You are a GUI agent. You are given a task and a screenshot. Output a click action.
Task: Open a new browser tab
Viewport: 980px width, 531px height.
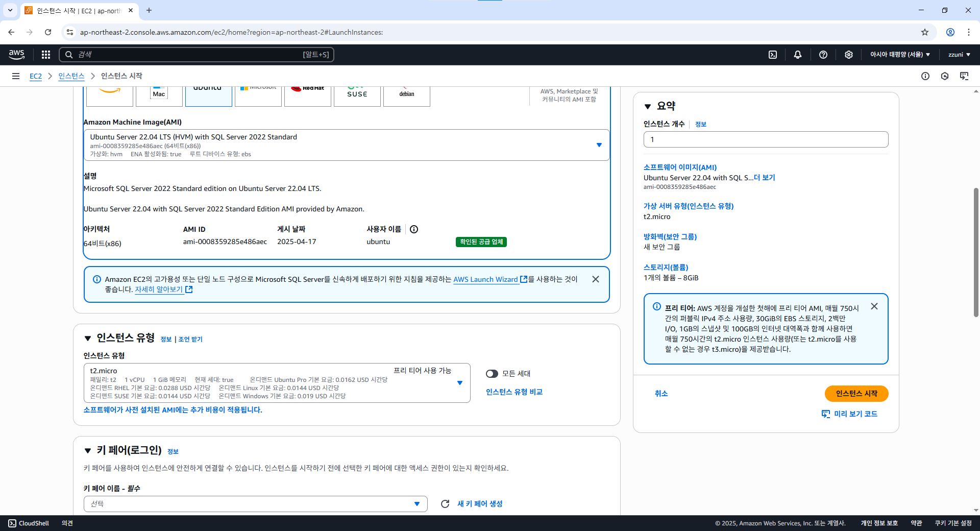pyautogui.click(x=149, y=10)
